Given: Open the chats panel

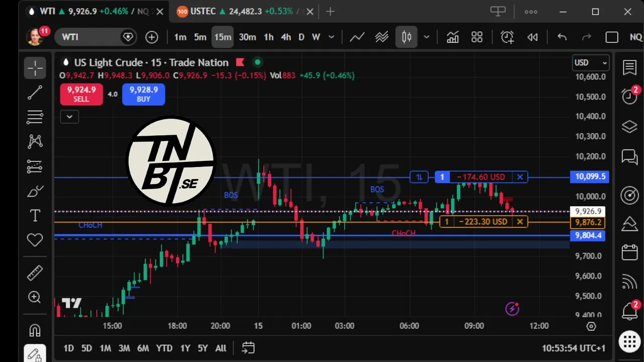Looking at the screenshot, I should [x=629, y=157].
